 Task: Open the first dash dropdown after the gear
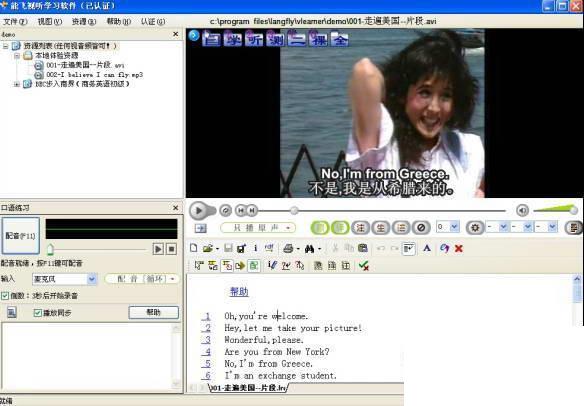pyautogui.click(x=497, y=227)
